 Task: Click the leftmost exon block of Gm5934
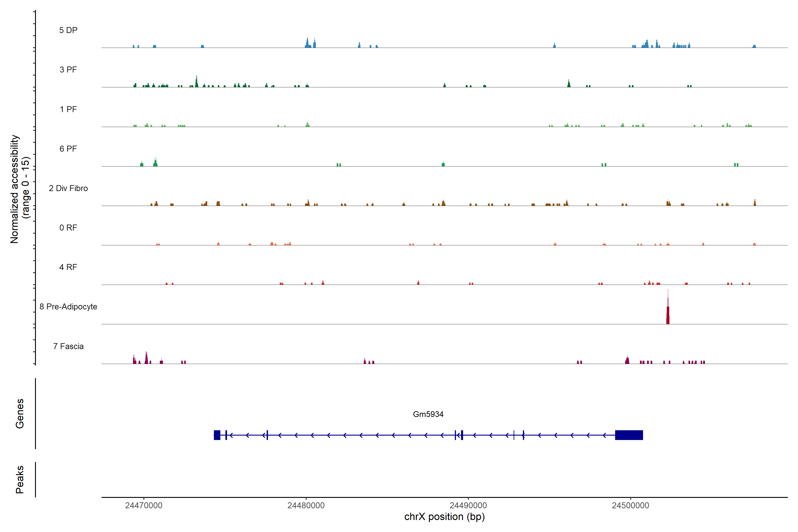pos(217,435)
